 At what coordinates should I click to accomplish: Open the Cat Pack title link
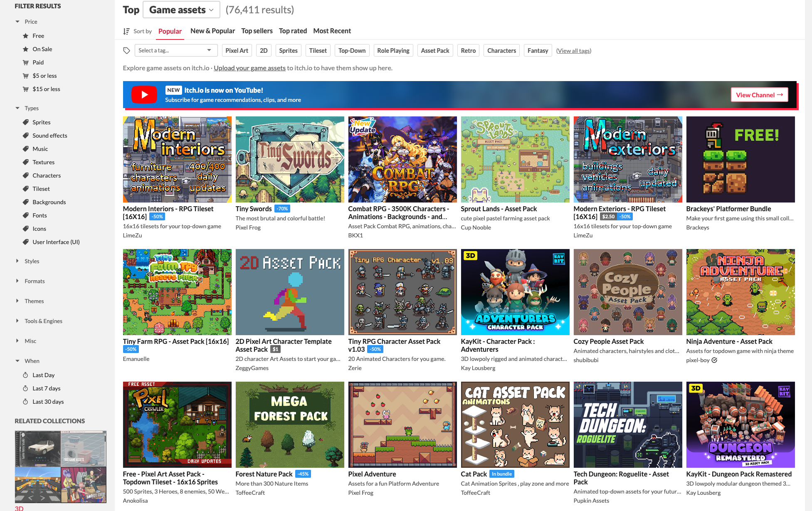[474, 474]
